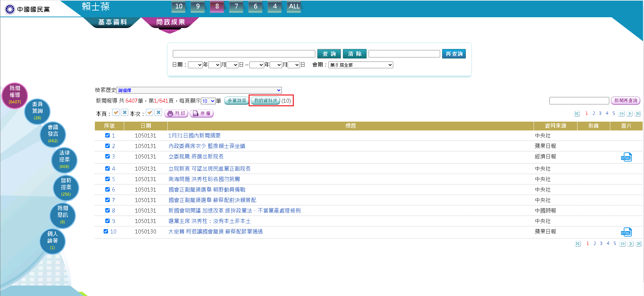Open the 檢索歷史 dropdown
Viewport: 644px width, 296px height.
[199, 90]
